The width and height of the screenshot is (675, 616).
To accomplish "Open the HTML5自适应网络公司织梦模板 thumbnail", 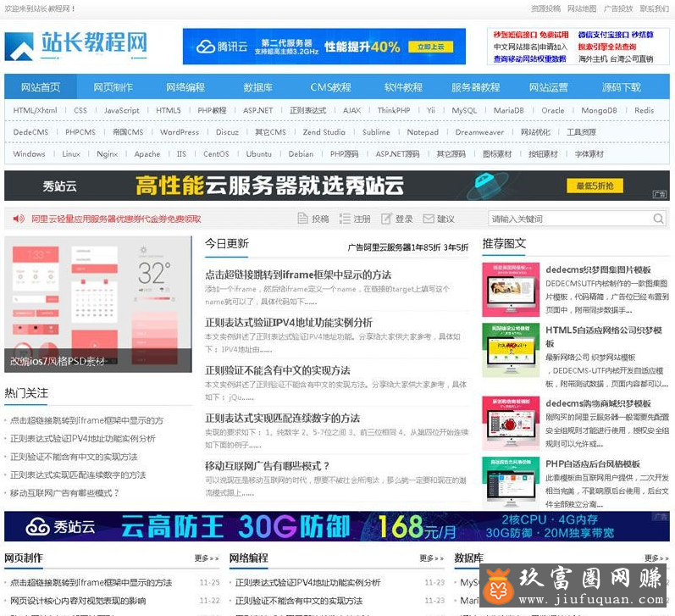I will [x=511, y=350].
